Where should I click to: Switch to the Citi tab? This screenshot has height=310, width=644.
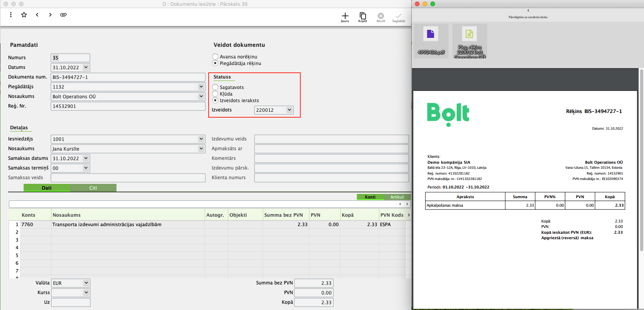[93, 188]
